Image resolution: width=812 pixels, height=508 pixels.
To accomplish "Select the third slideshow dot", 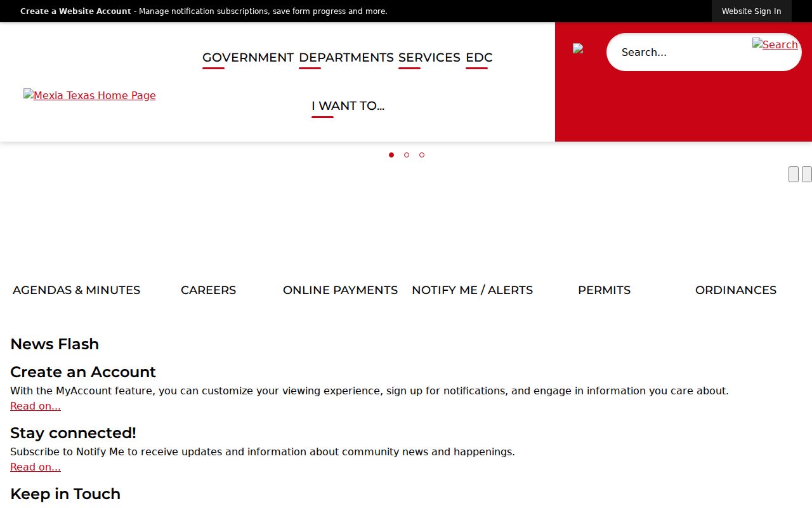I will point(422,155).
